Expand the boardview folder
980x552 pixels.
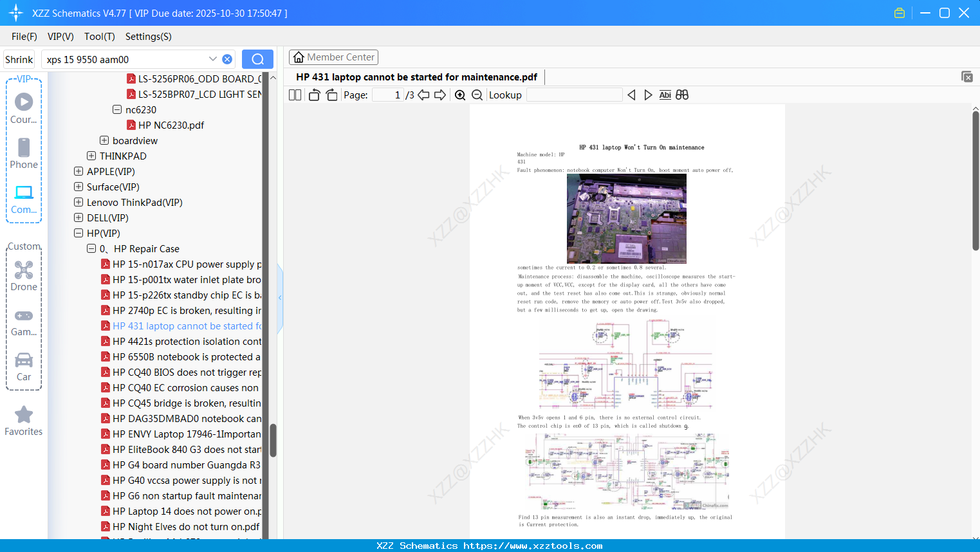(104, 140)
